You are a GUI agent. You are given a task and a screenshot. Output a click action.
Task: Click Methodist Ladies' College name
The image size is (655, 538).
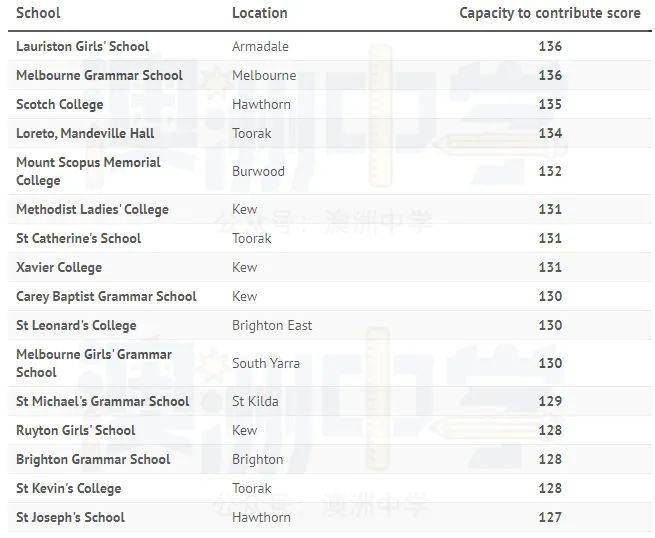click(x=92, y=209)
